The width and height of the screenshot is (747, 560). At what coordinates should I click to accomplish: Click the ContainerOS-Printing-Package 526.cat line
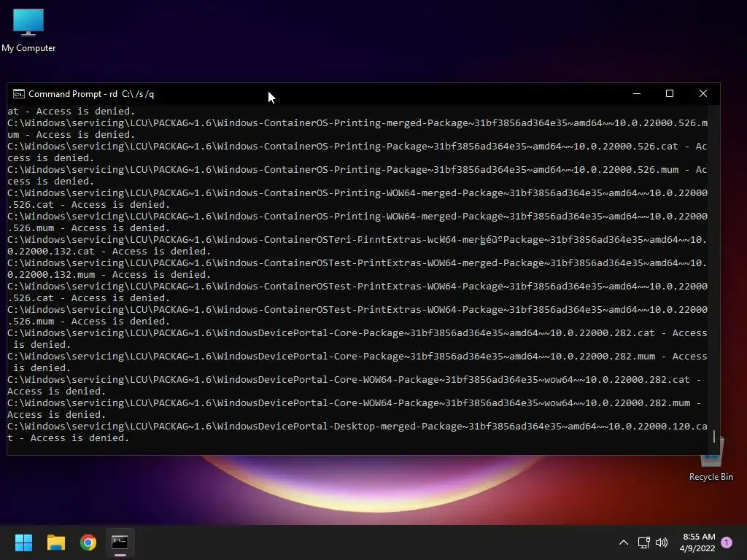click(x=357, y=146)
